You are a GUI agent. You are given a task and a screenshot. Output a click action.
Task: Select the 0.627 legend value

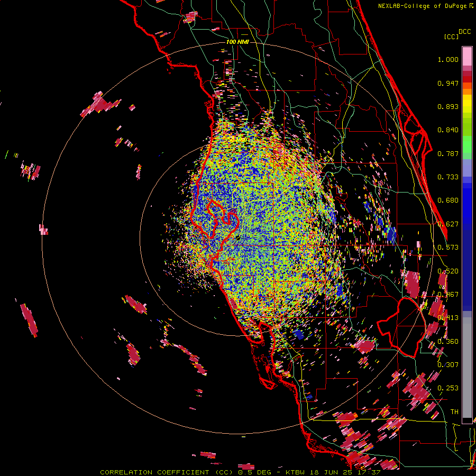click(448, 224)
